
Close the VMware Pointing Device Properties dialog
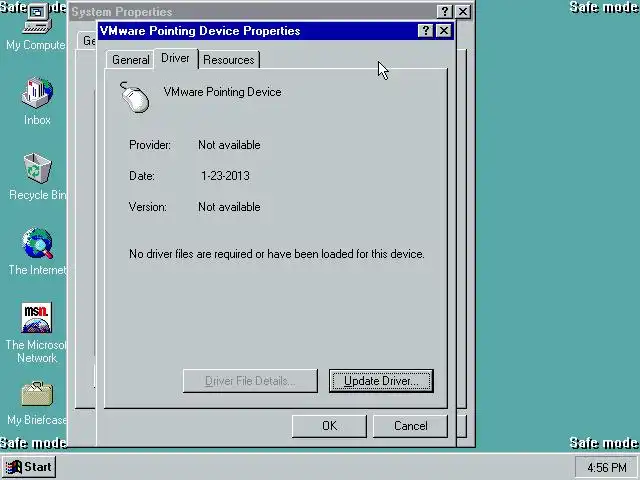coord(444,31)
